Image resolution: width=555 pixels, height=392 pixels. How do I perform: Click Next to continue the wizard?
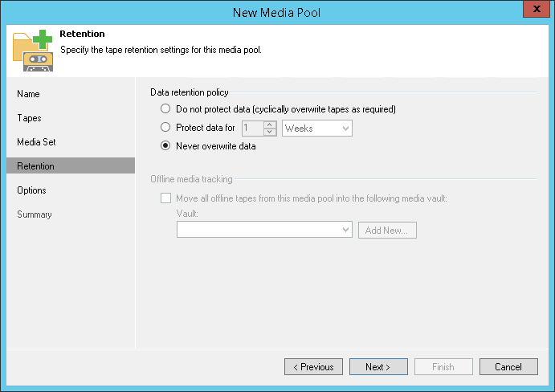(377, 367)
